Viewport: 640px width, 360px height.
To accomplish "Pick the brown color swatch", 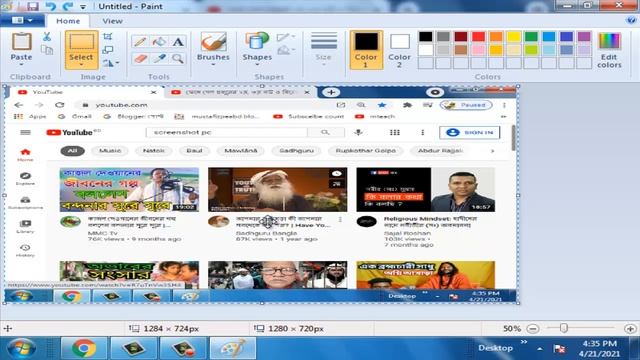I will pyautogui.click(x=460, y=50).
